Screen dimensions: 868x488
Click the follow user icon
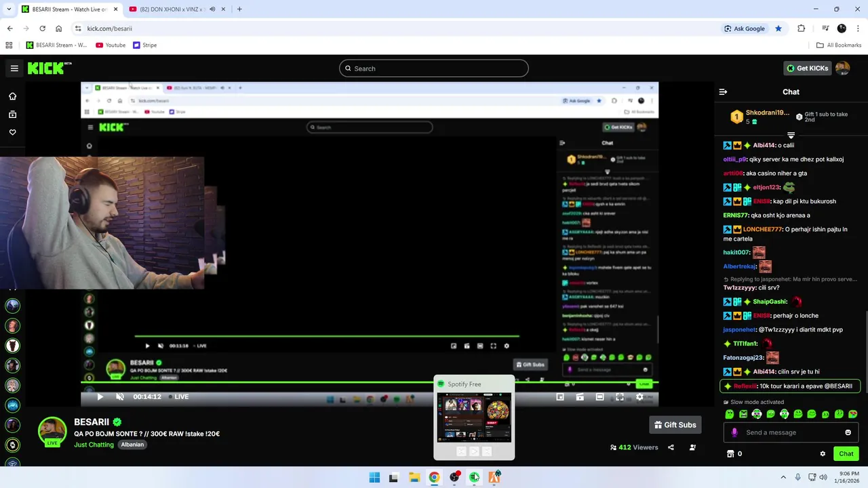(x=692, y=447)
